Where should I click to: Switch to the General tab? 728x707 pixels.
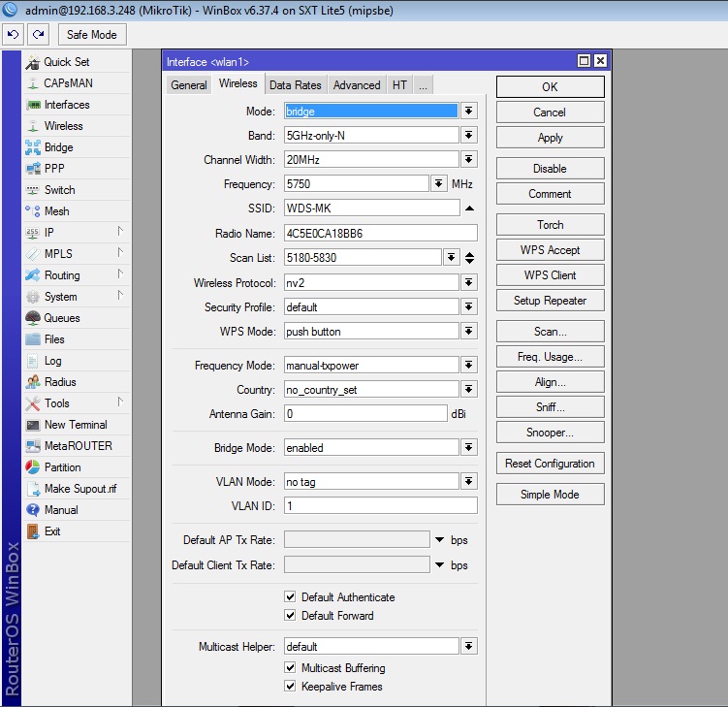pyautogui.click(x=189, y=85)
